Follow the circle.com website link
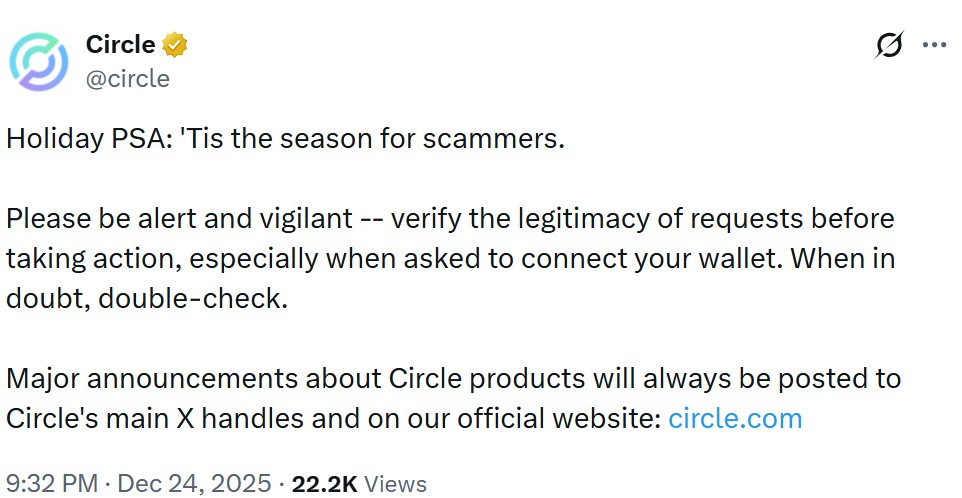Image resolution: width=962 pixels, height=498 pixels. 734,418
